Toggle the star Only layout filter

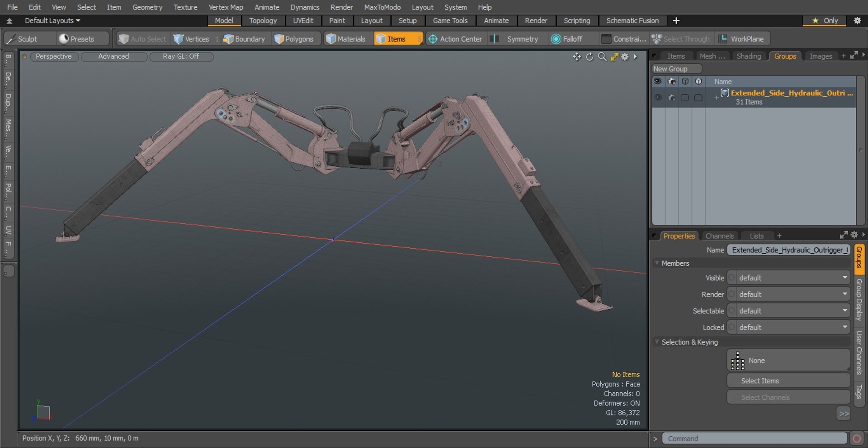825,21
